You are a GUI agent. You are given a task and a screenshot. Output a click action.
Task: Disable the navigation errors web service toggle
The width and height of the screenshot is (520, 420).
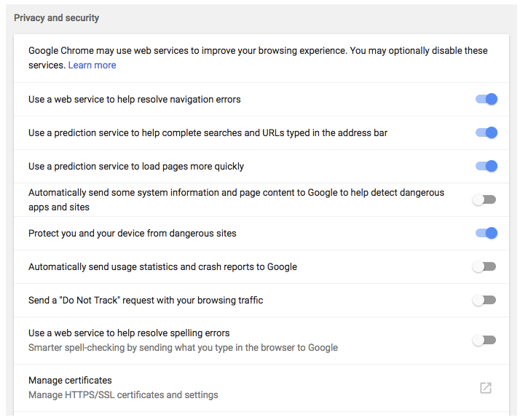click(486, 99)
